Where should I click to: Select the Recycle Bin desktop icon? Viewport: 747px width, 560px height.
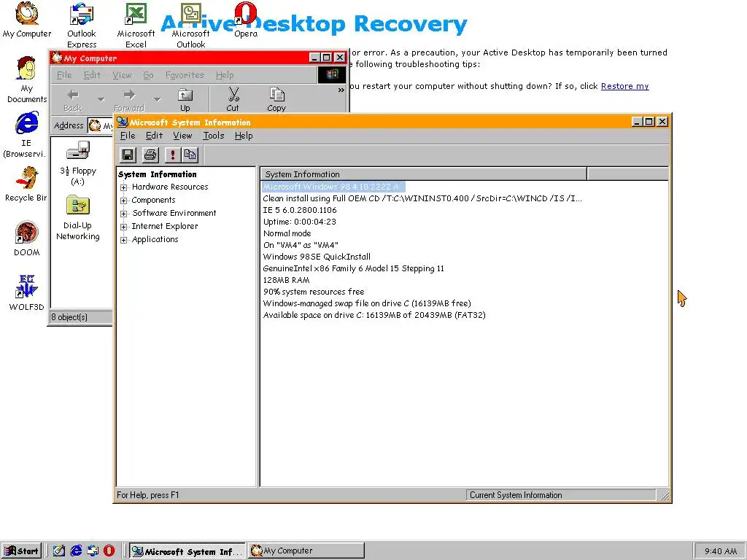point(26,184)
